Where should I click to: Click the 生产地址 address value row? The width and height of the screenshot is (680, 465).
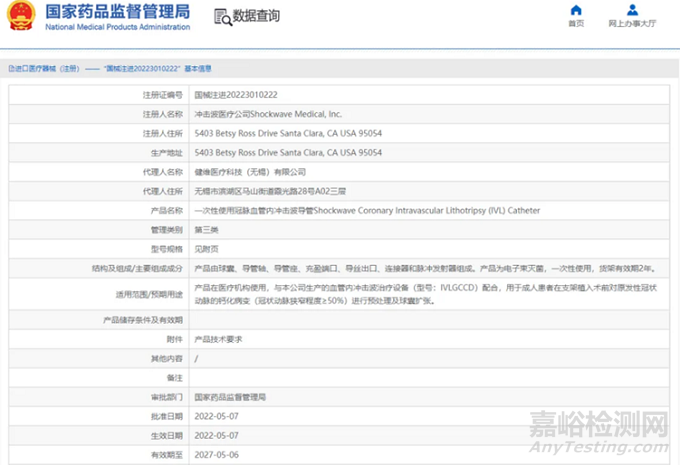pyautogui.click(x=288, y=152)
